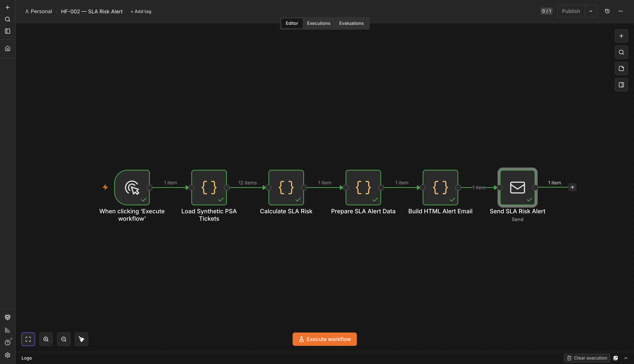
Task: Open search from the left sidebar
Action: pos(8,19)
